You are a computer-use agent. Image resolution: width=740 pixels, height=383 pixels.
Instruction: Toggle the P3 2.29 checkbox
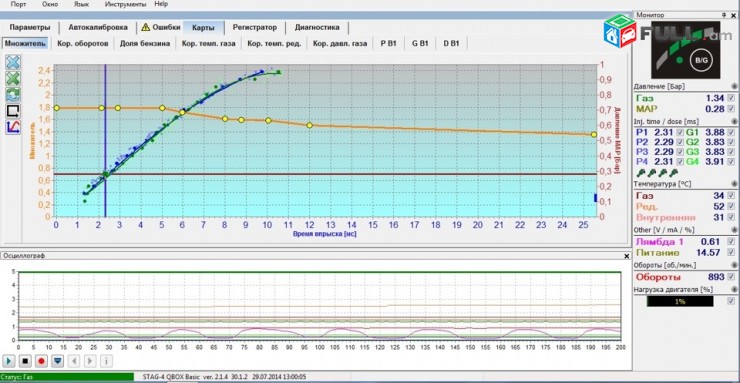click(x=680, y=152)
